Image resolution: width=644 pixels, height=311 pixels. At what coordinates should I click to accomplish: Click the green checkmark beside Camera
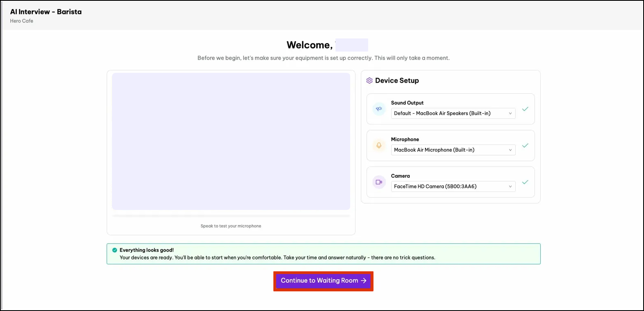[x=525, y=182]
